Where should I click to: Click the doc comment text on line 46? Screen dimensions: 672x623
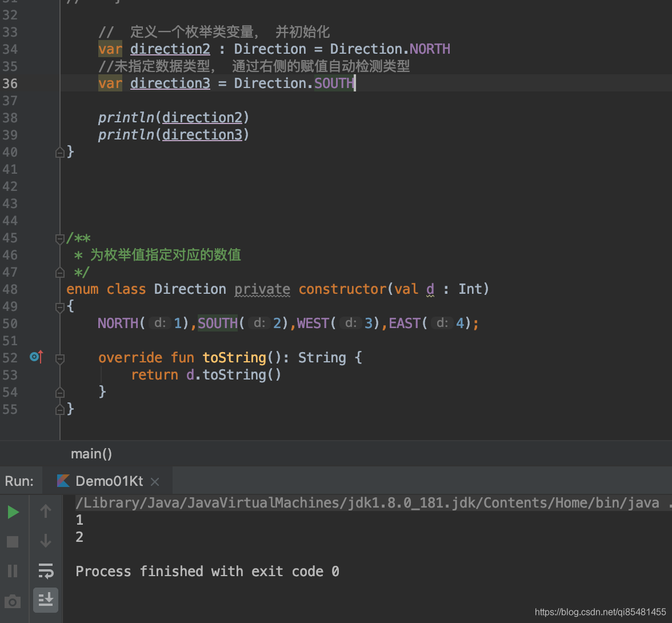pos(165,255)
